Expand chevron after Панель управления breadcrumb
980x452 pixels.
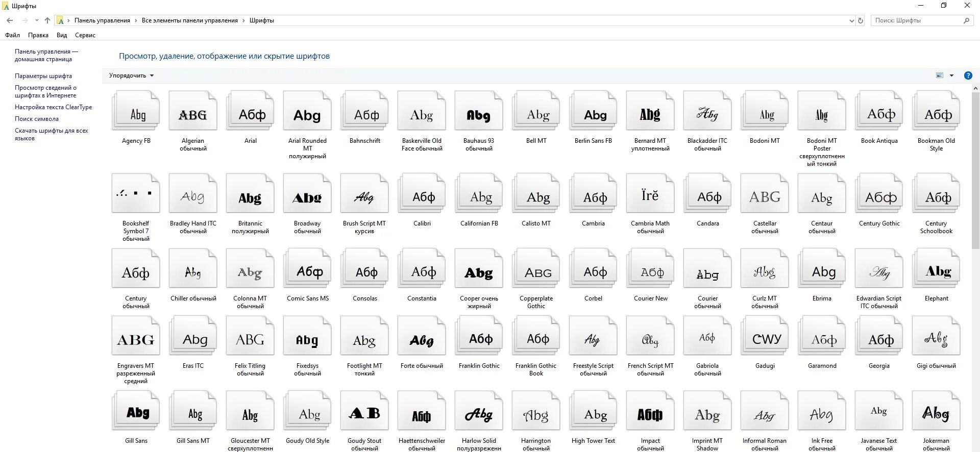coord(136,20)
